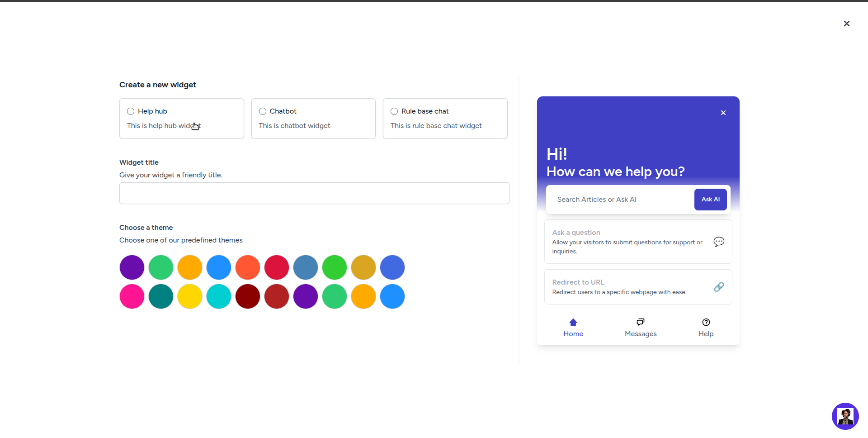Select Rule base chat radio option
Image resolution: width=868 pixels, height=438 pixels.
coord(394,111)
